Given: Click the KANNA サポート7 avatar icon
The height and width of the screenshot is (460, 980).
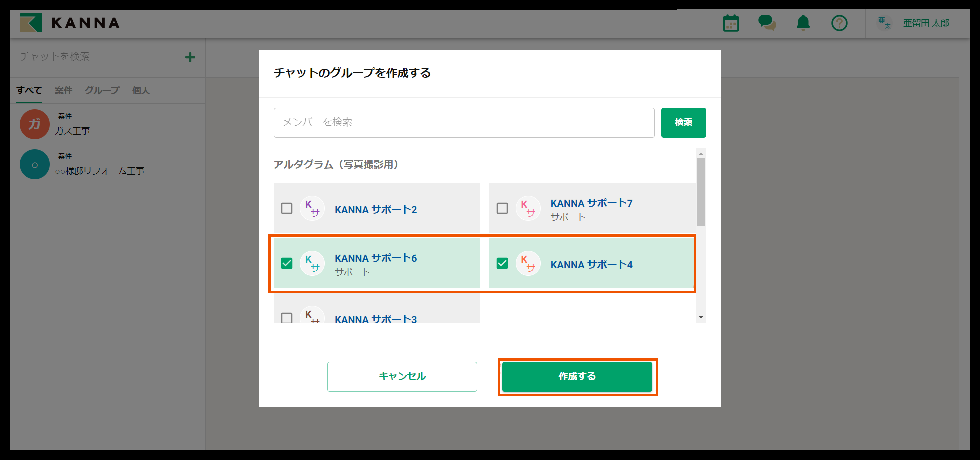Looking at the screenshot, I should point(528,208).
